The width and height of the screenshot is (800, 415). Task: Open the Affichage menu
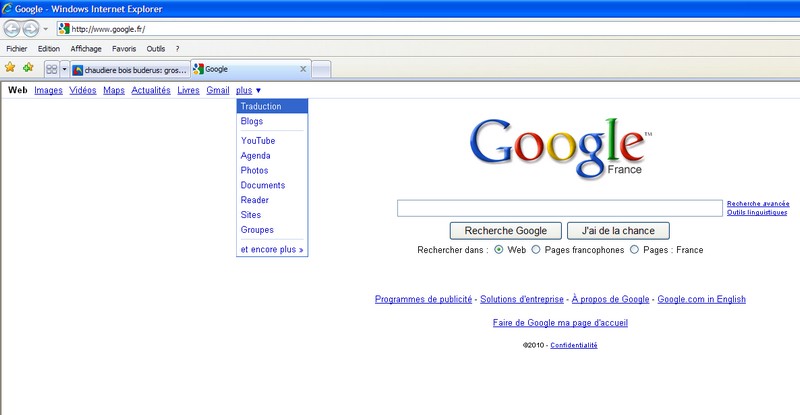tap(86, 48)
